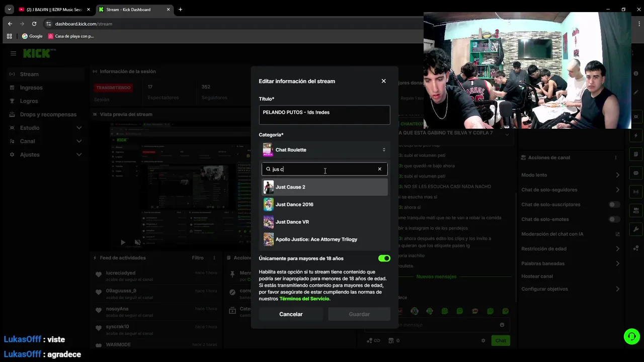Click the lightning bolt icon in right rail

636,135
